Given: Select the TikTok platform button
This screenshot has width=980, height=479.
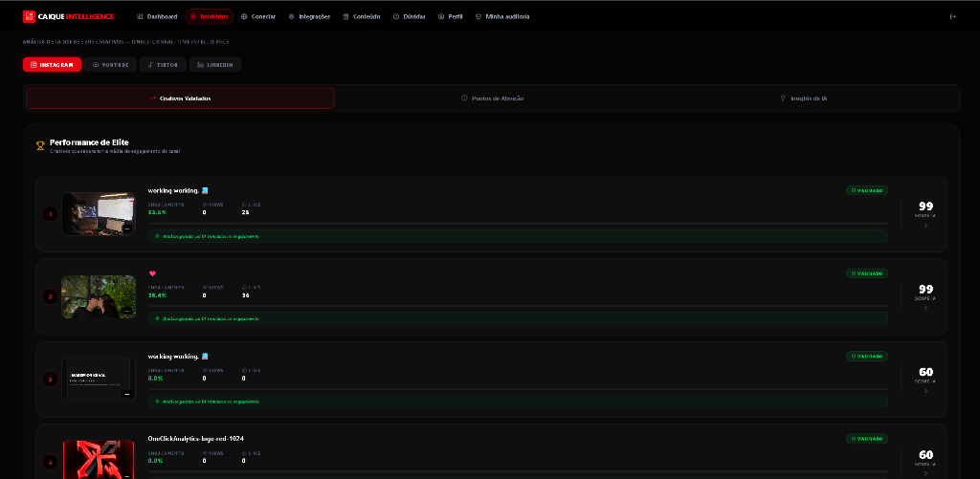Looking at the screenshot, I should 163,64.
